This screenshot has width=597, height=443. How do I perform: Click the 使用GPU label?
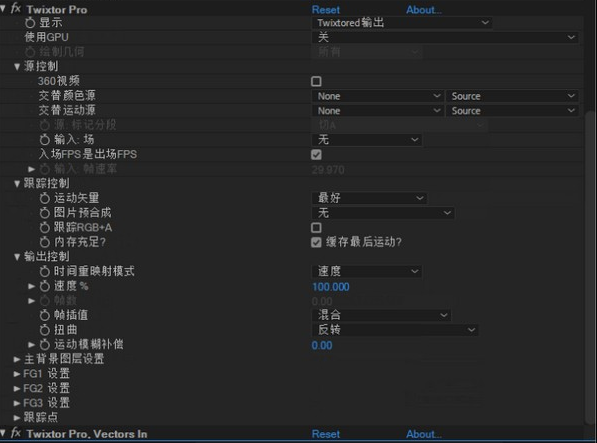coord(46,37)
